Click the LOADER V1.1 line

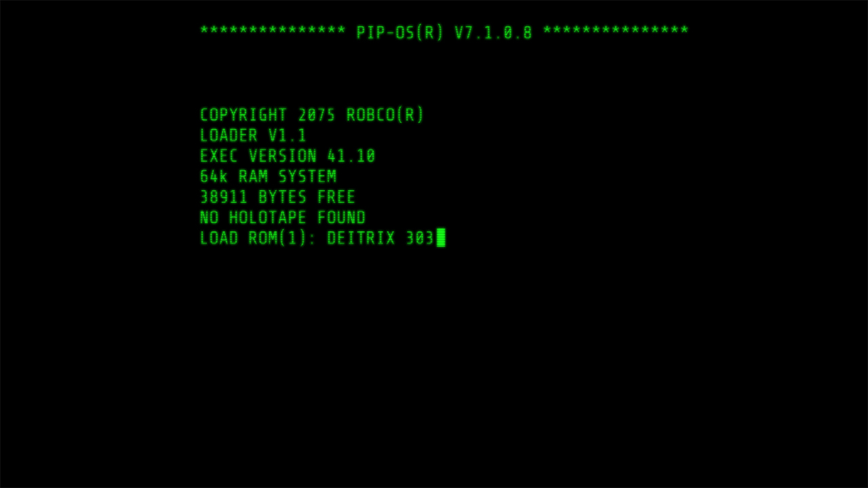(x=253, y=136)
